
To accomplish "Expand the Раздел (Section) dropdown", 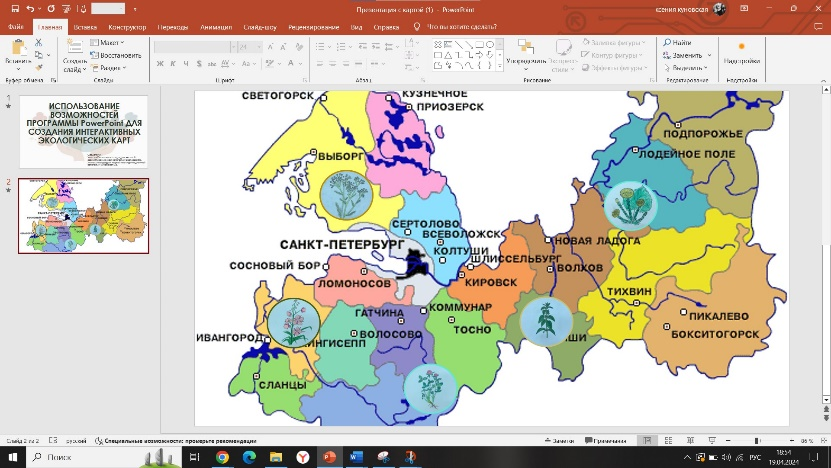I will pyautogui.click(x=110, y=68).
